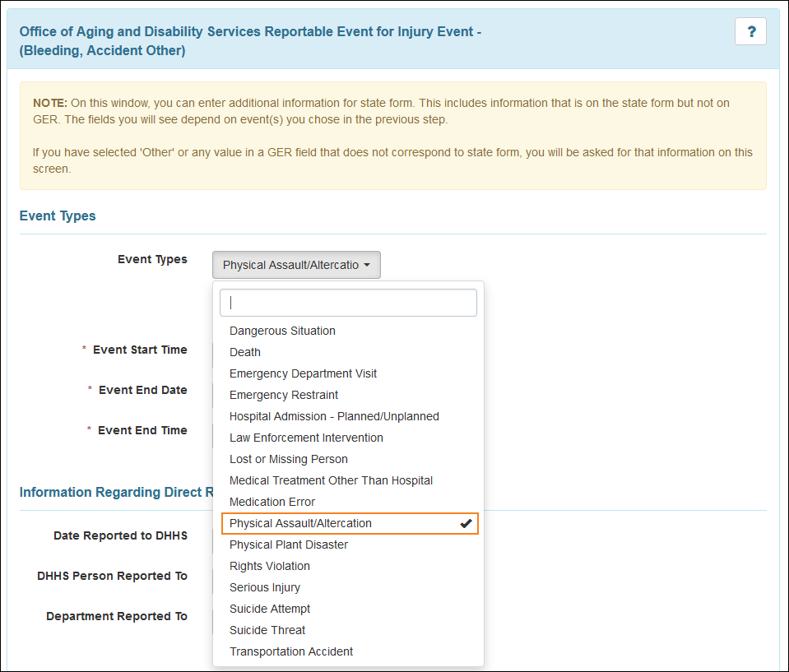Open the help question mark button
Screen dimensions: 789x672
[750, 31]
